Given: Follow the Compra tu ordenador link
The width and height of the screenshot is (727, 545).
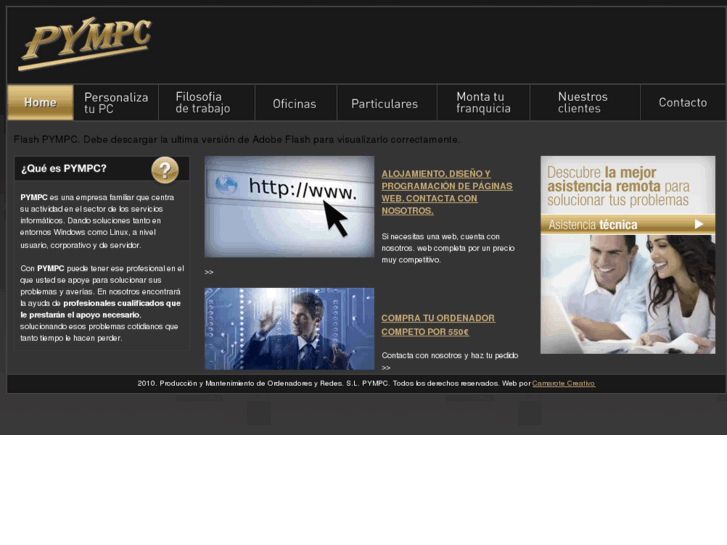Looking at the screenshot, I should coord(438,325).
